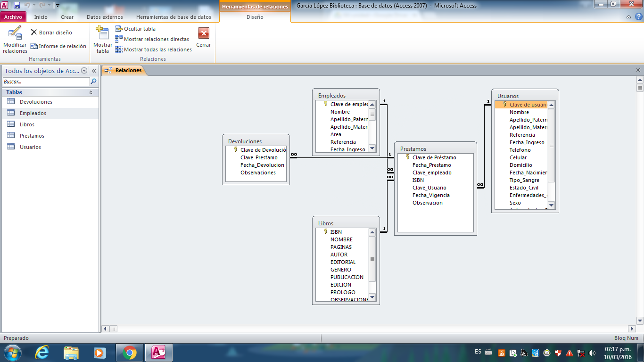Click the Buscar search field
The width and height of the screenshot is (644, 362).
click(46, 82)
